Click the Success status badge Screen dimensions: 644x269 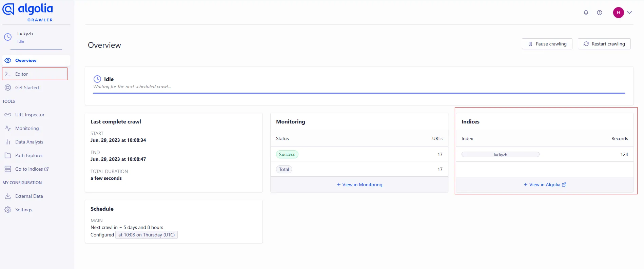(287, 154)
